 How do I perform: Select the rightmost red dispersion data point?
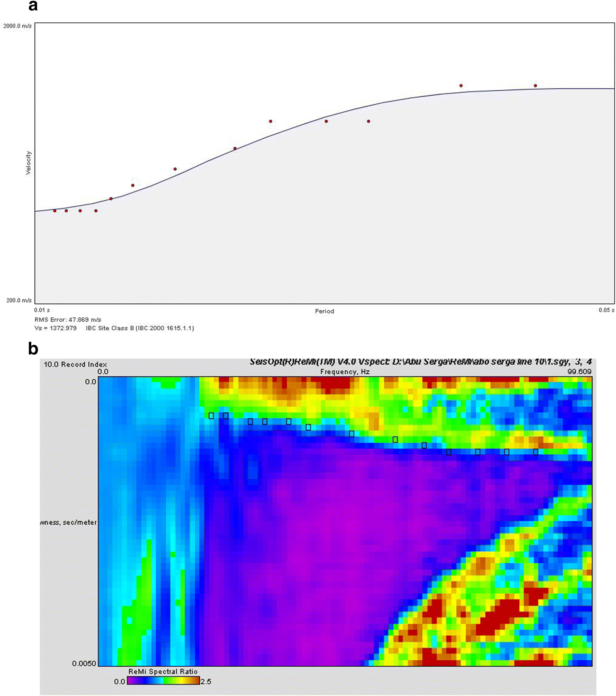tap(535, 86)
